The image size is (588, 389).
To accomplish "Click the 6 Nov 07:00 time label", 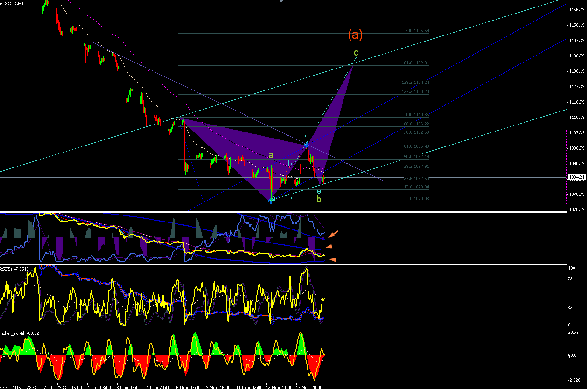I will (x=189, y=387).
